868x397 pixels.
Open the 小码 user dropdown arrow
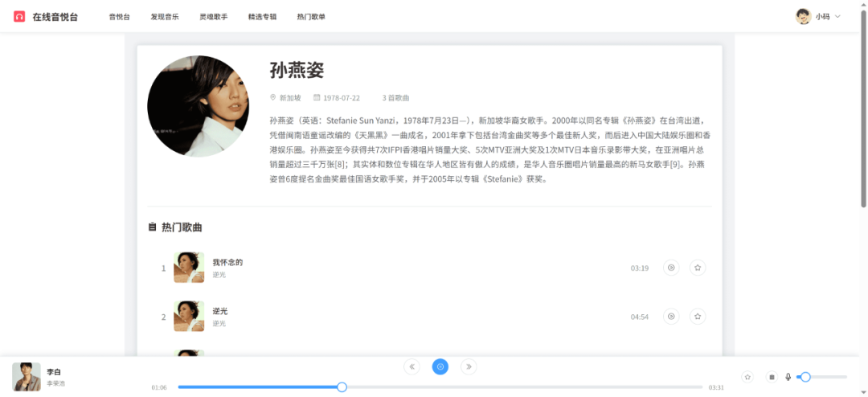pos(837,17)
